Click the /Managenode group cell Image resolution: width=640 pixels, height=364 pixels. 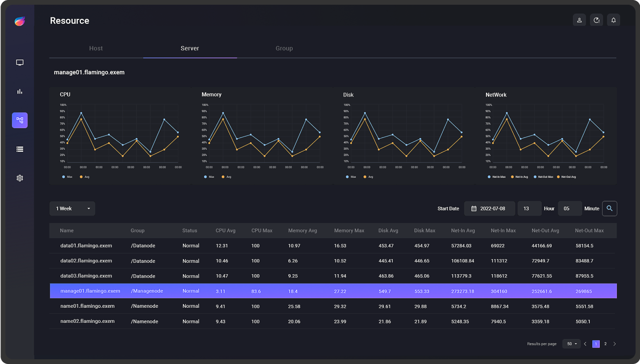coord(147,291)
